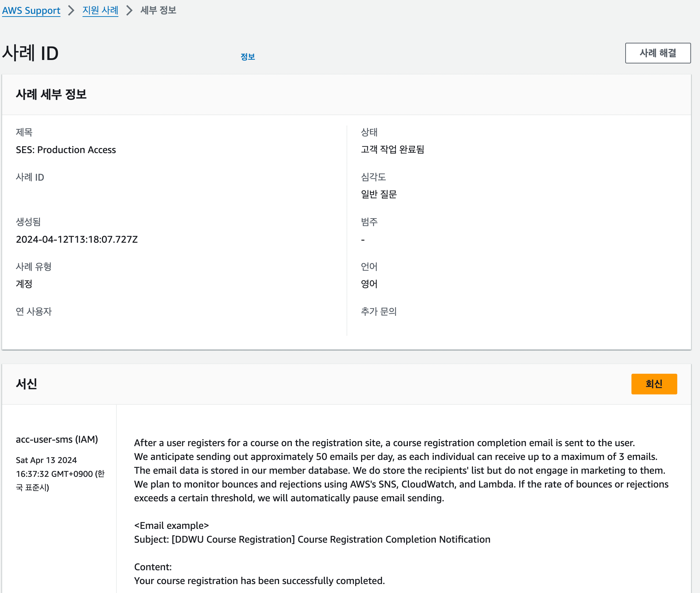
Task: Click the severity value 일반 질문
Action: point(379,194)
